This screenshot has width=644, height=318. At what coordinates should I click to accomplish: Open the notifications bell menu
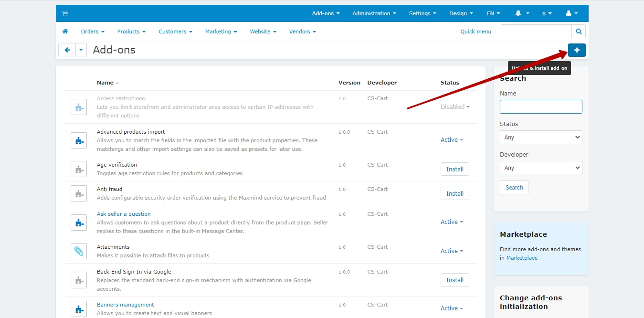click(x=522, y=13)
